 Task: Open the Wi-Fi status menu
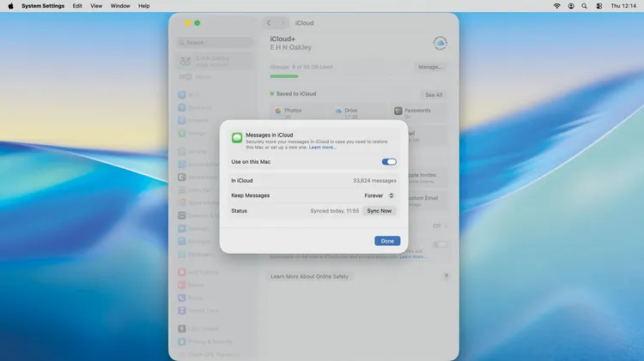coord(556,6)
